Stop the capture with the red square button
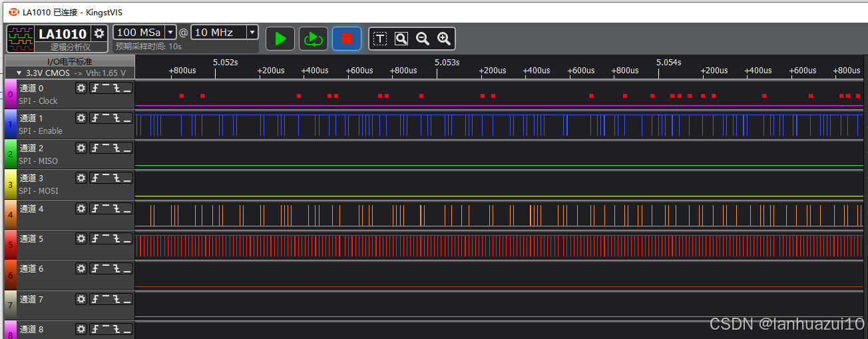868x339 pixels. [347, 39]
